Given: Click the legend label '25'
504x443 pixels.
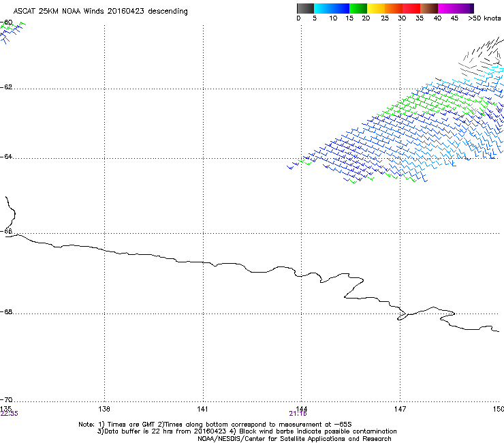Looking at the screenshot, I should 385,18.
